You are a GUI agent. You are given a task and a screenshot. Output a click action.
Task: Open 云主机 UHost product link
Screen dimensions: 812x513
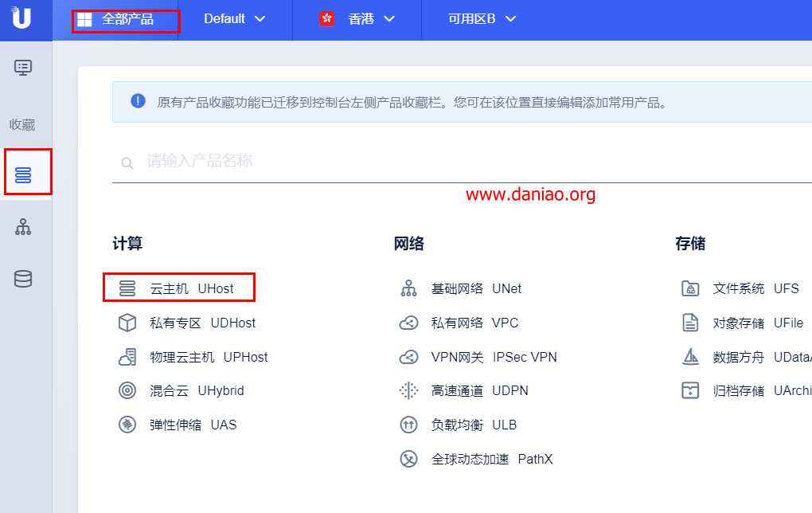click(192, 288)
